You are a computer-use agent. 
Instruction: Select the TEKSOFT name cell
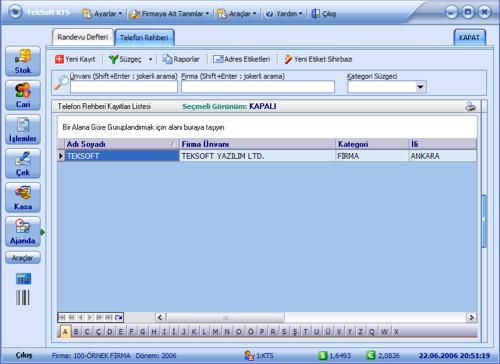tap(122, 156)
